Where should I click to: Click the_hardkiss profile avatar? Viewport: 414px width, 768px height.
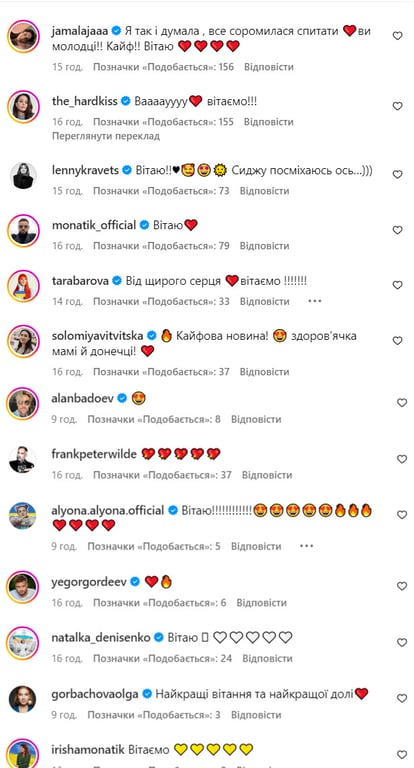tap(23, 106)
